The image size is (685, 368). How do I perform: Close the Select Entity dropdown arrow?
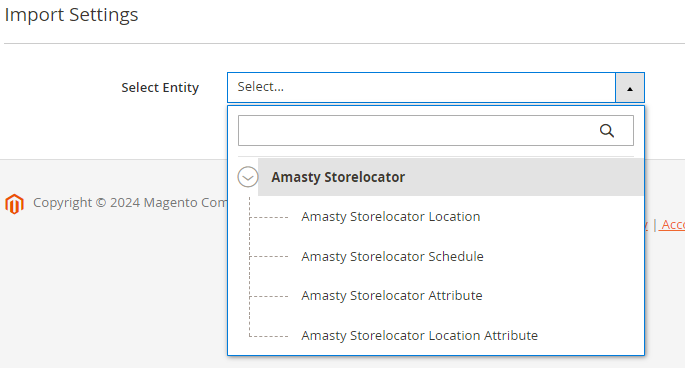click(x=630, y=88)
